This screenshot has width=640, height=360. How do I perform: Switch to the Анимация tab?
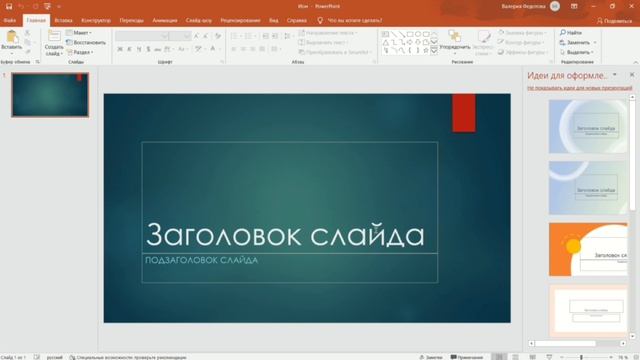[165, 20]
